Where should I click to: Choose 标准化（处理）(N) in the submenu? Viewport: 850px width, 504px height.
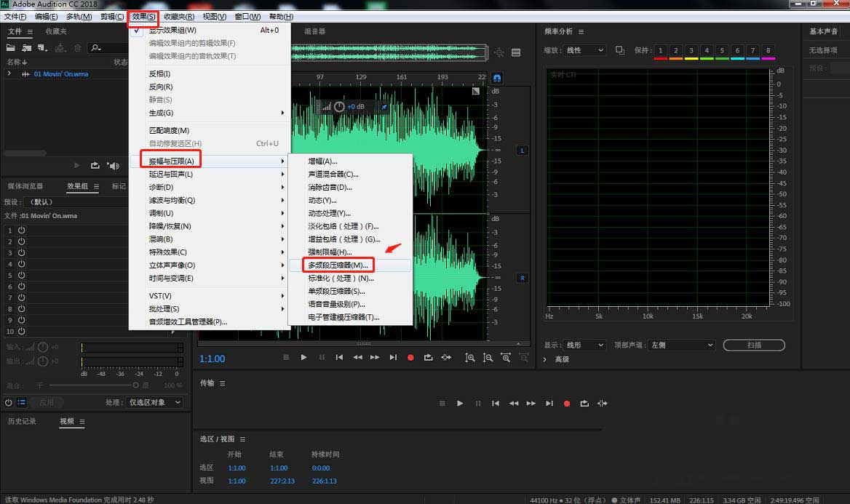pyautogui.click(x=341, y=279)
